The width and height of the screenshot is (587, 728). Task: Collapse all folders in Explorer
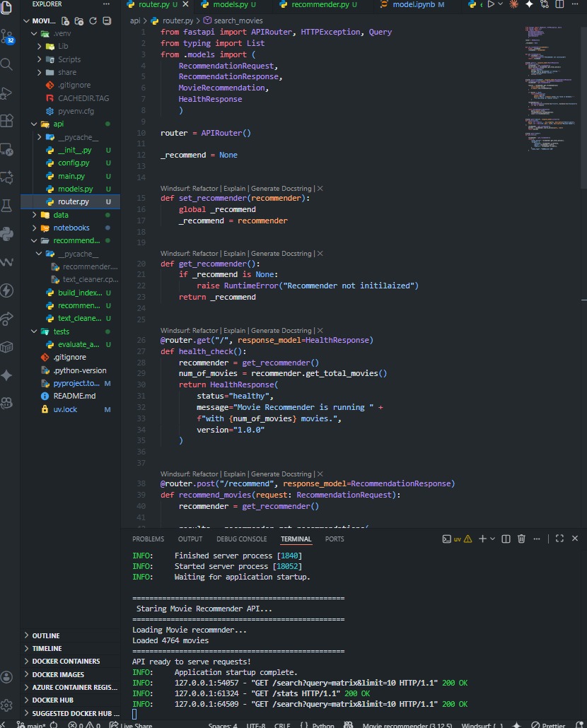pyautogui.click(x=107, y=21)
